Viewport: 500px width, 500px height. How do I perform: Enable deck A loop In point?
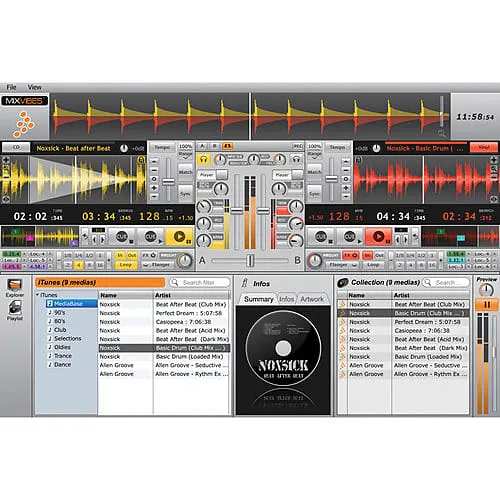coord(120,256)
